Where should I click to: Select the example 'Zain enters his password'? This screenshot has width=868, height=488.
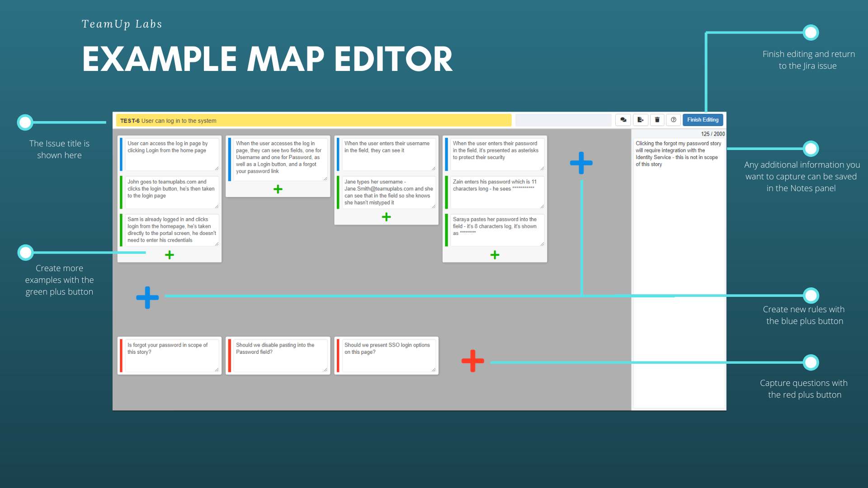point(497,192)
